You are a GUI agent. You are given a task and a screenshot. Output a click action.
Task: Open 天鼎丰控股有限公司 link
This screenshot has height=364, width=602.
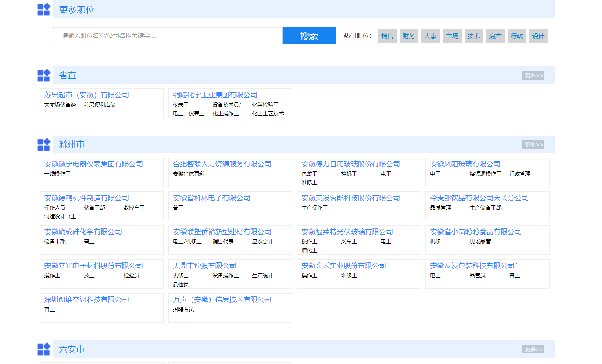tap(205, 265)
